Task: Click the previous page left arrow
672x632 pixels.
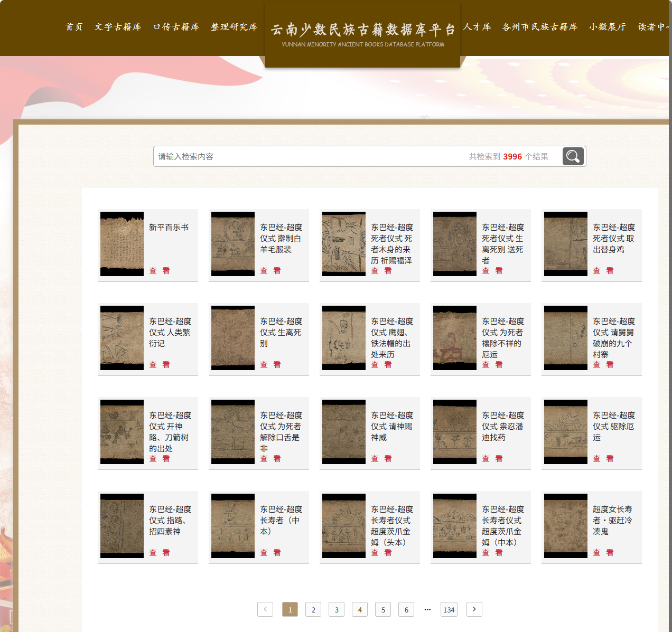Action: coord(265,609)
